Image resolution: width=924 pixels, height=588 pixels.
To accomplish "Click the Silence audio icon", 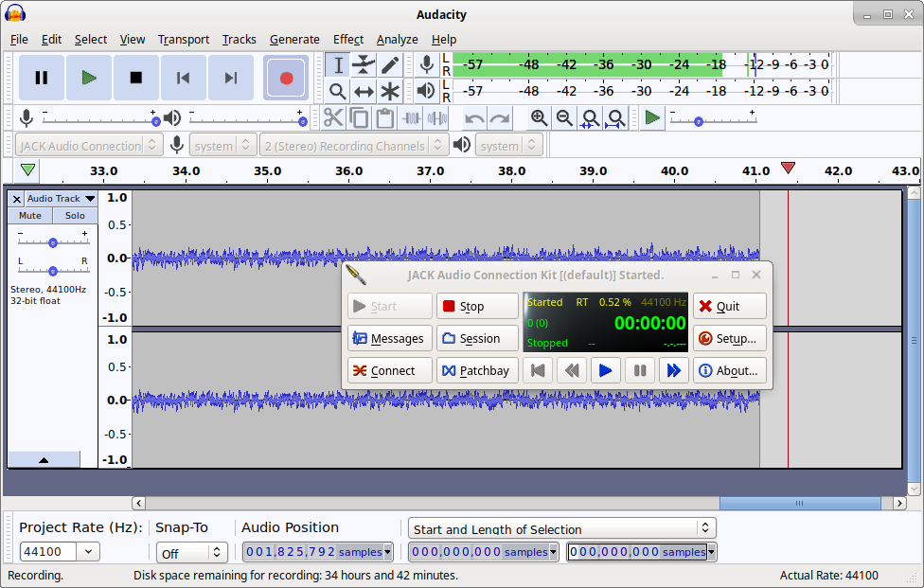I will tap(437, 118).
